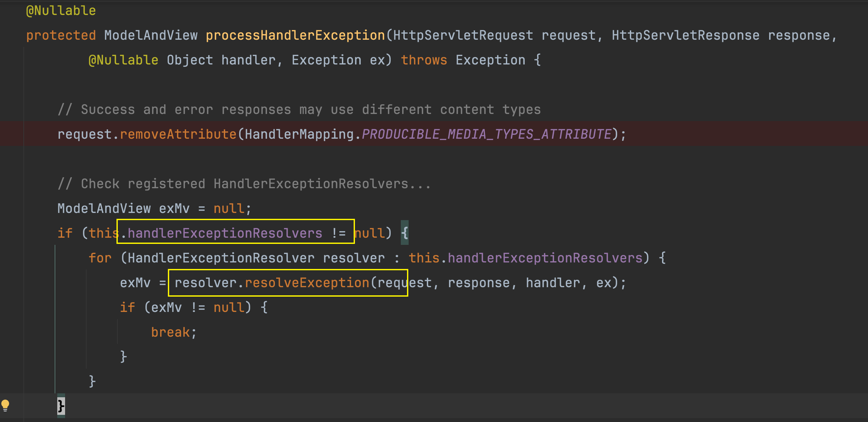
Task: Click the HandlerExceptionResolver type in the for loop
Action: 221,258
